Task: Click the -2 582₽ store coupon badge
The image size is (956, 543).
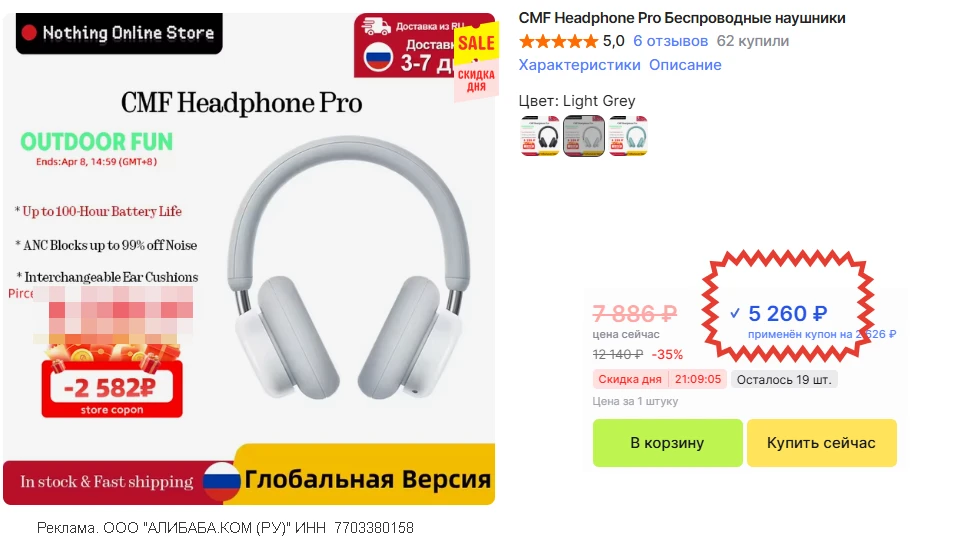Action: click(x=112, y=389)
